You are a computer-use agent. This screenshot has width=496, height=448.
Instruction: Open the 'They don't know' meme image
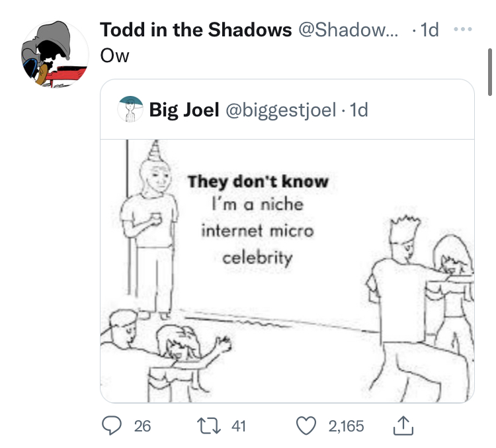pos(287,271)
